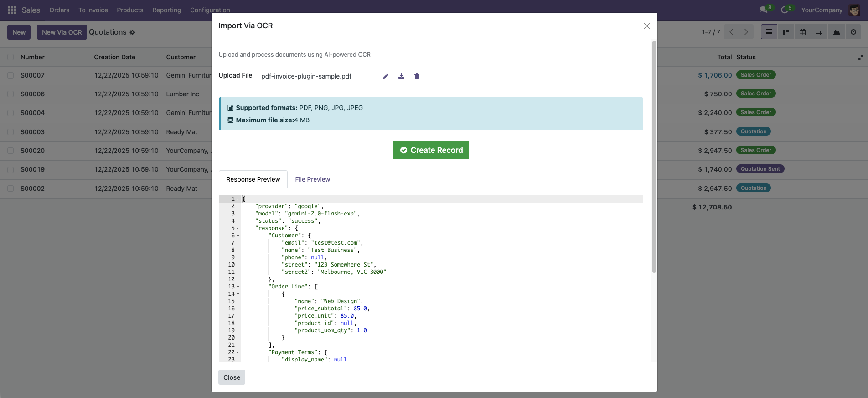Switch to kanban view
This screenshot has width=868, height=398.
pyautogui.click(x=786, y=32)
